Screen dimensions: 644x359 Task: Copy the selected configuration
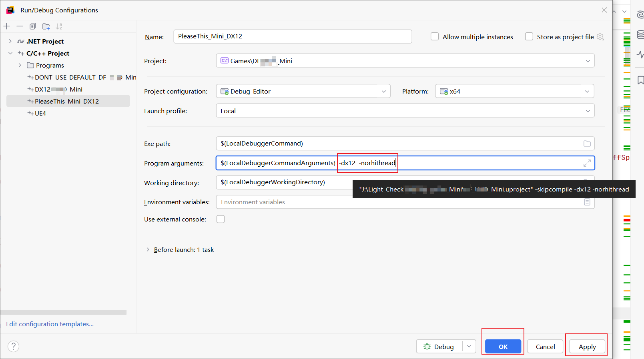[x=33, y=26]
